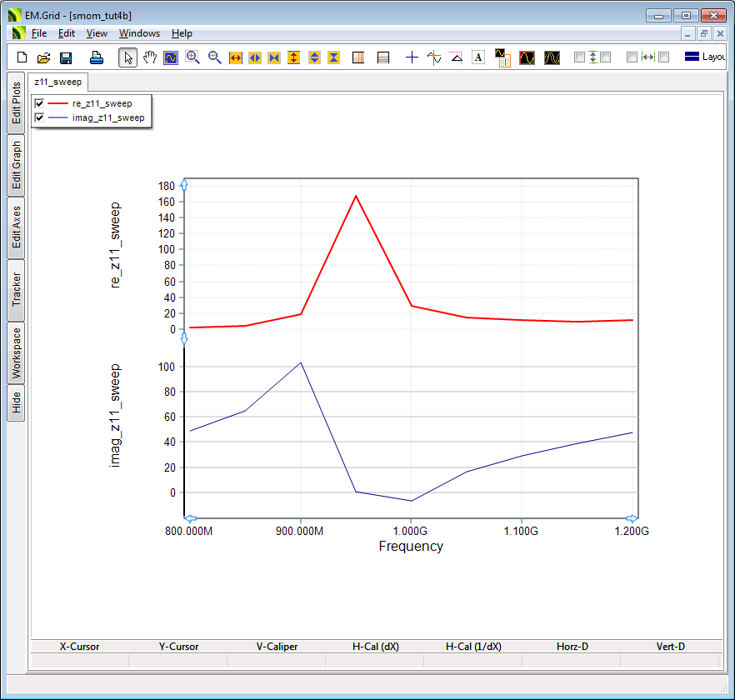The width and height of the screenshot is (735, 700).
Task: Open the Windows menu
Action: (139, 33)
